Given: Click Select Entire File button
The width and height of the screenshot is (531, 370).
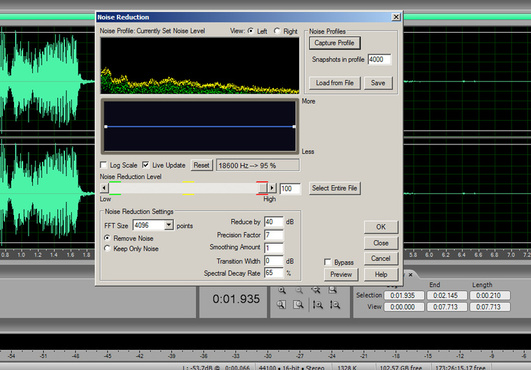Looking at the screenshot, I should [x=335, y=188].
